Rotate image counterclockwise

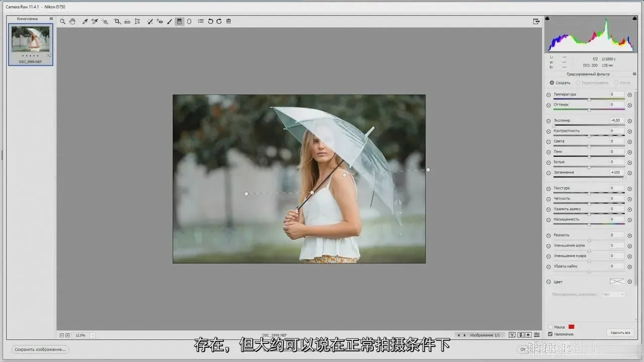click(210, 22)
